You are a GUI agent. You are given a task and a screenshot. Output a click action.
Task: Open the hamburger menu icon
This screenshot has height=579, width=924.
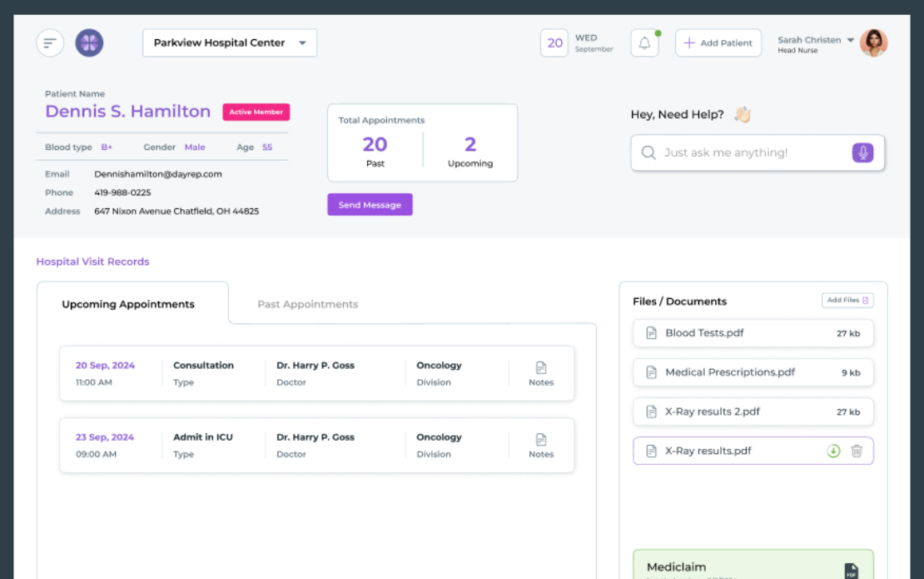tap(50, 42)
